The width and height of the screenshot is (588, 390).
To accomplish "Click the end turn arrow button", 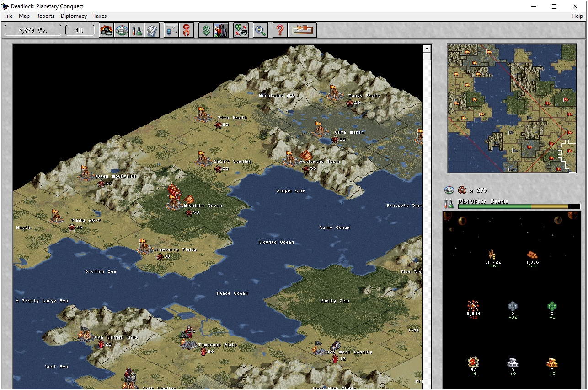I will (302, 31).
